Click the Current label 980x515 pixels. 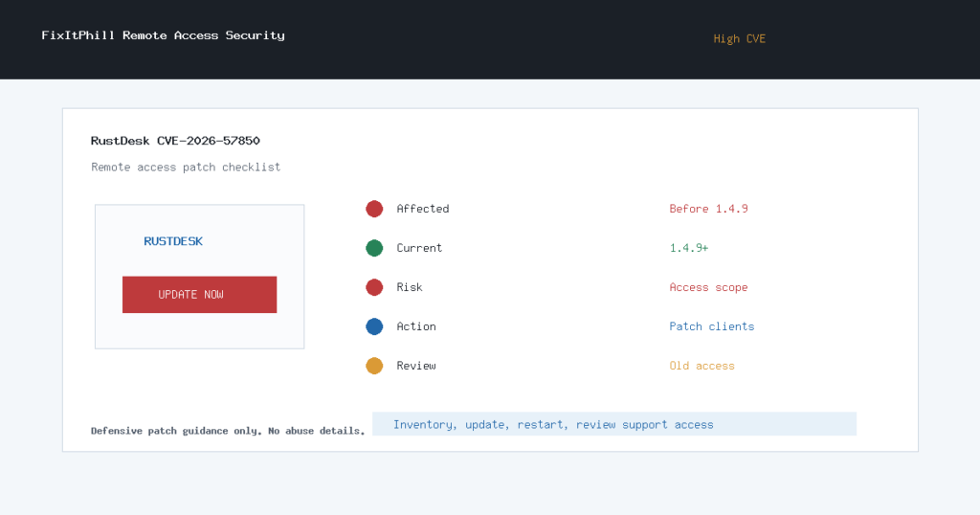click(419, 248)
